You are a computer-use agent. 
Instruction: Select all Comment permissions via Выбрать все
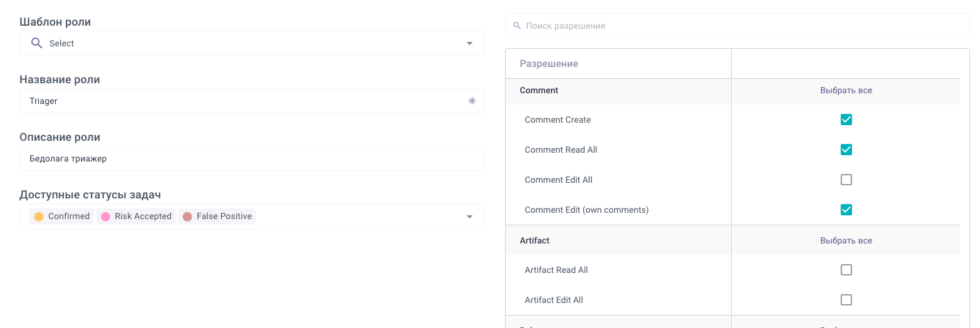pyautogui.click(x=846, y=90)
